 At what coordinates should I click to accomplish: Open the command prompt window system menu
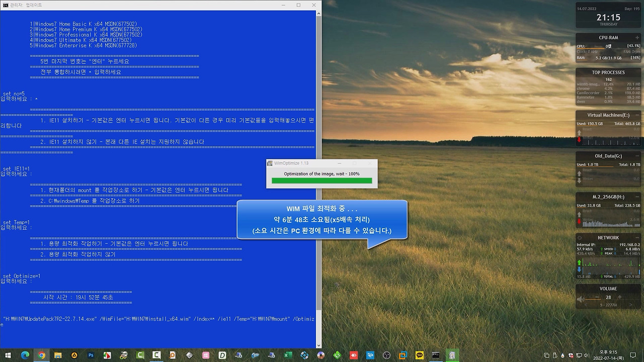click(x=5, y=5)
